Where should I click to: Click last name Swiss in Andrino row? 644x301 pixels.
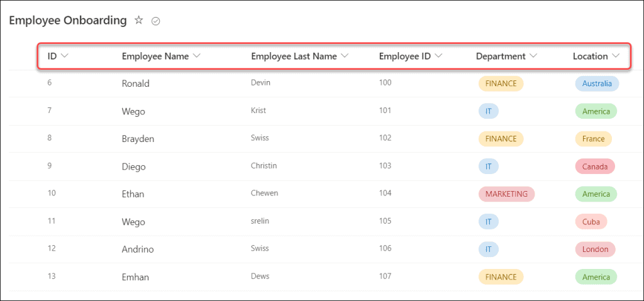coord(260,248)
